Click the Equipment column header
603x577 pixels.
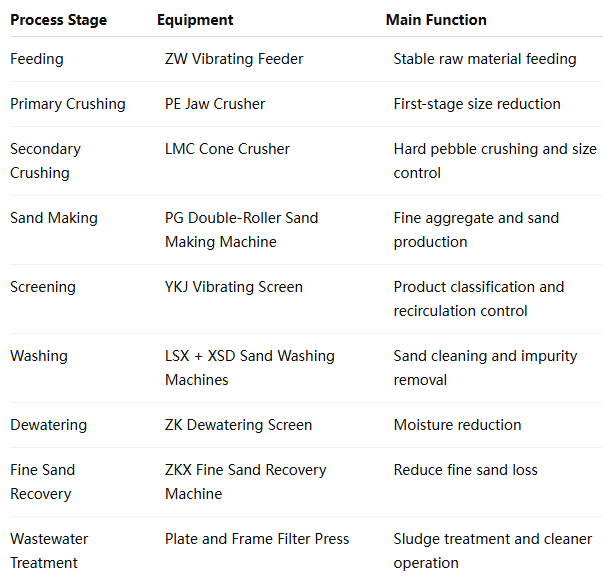195,20
